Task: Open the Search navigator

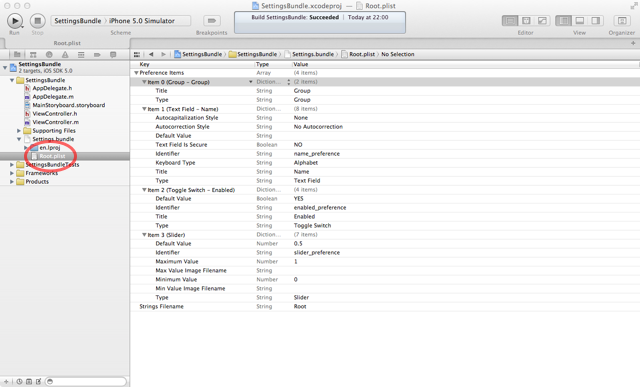Action: click(49, 54)
